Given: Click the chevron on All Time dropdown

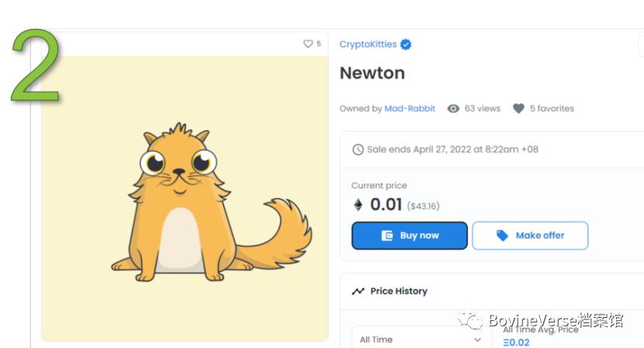Looking at the screenshot, I should 477,339.
